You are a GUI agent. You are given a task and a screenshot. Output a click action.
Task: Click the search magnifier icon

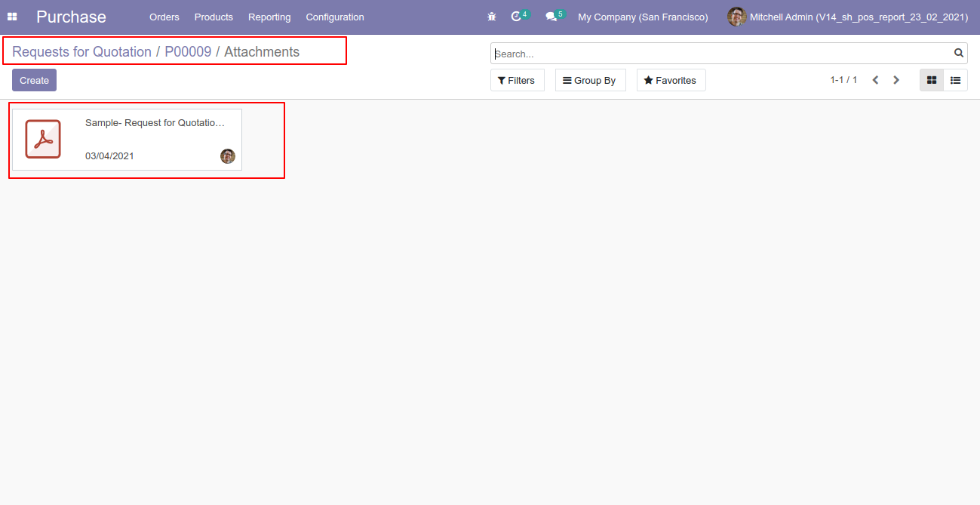(959, 53)
